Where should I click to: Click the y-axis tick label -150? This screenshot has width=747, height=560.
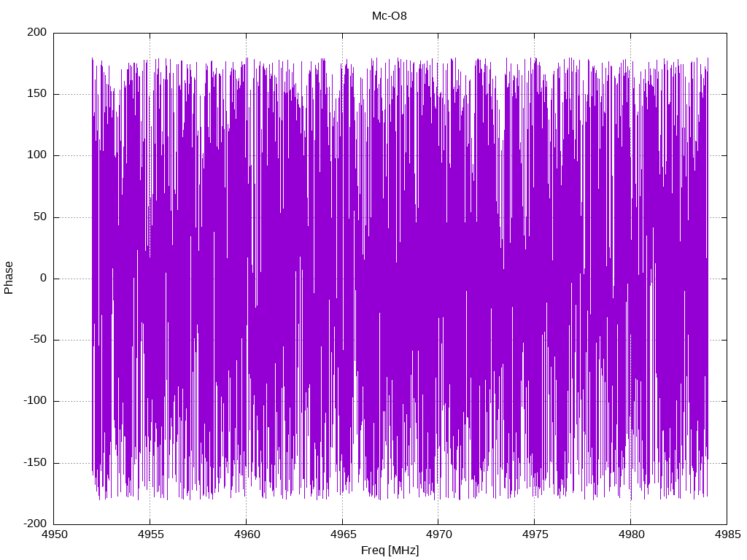click(x=35, y=462)
